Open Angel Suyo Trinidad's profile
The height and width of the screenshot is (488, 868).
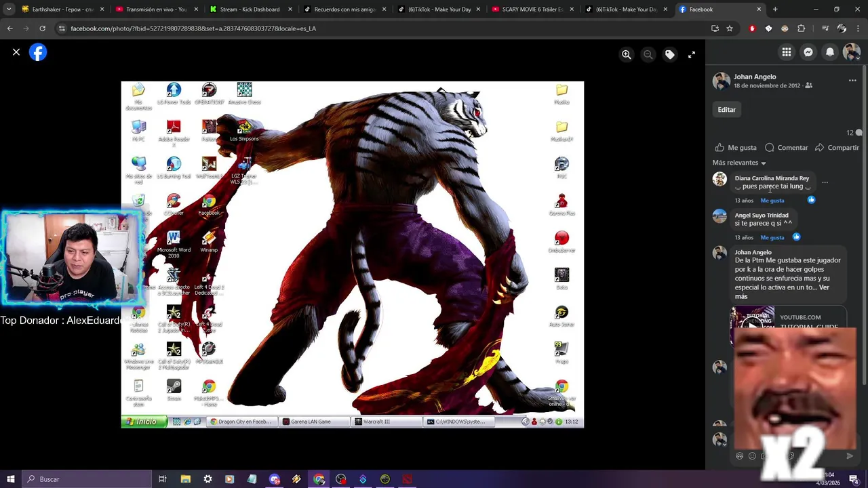[x=762, y=216]
